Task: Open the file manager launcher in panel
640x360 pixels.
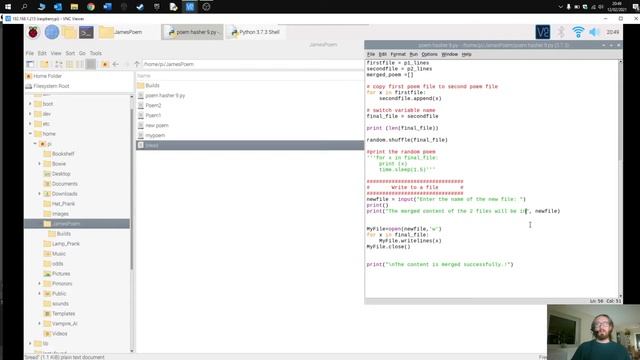Action: click(x=69, y=32)
